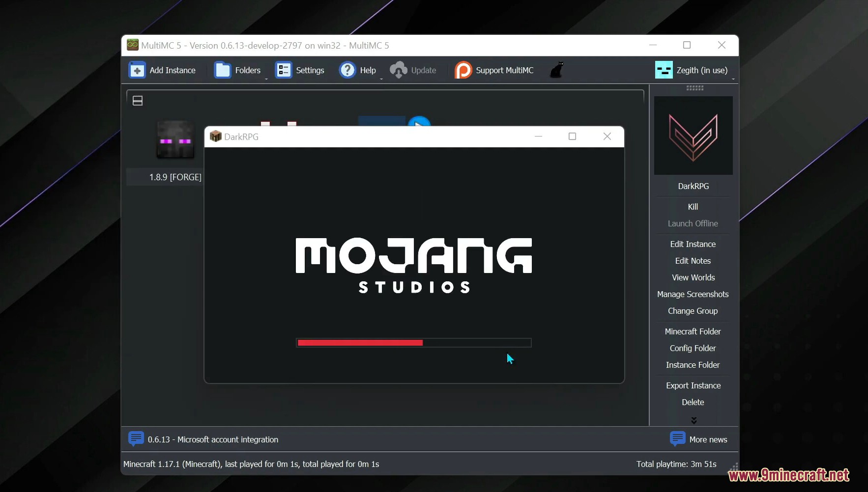Screen dimensions: 868x492
Task: Click the window resize grip in status bar
Action: pos(734,467)
